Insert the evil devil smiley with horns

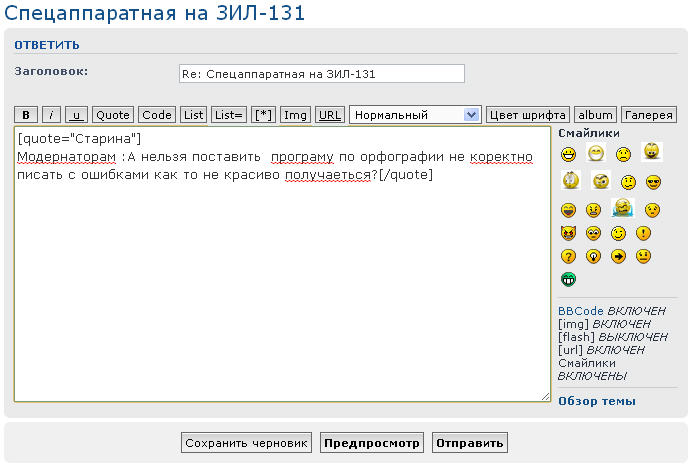click(568, 233)
